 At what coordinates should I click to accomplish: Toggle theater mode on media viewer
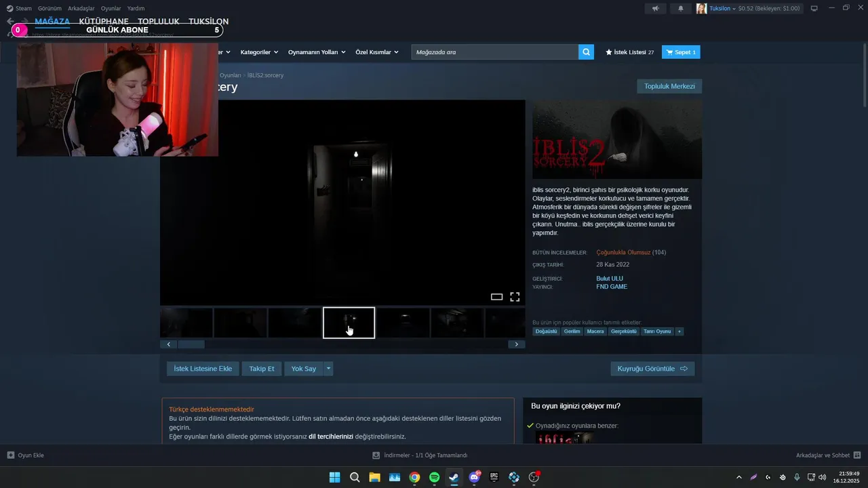(x=496, y=297)
